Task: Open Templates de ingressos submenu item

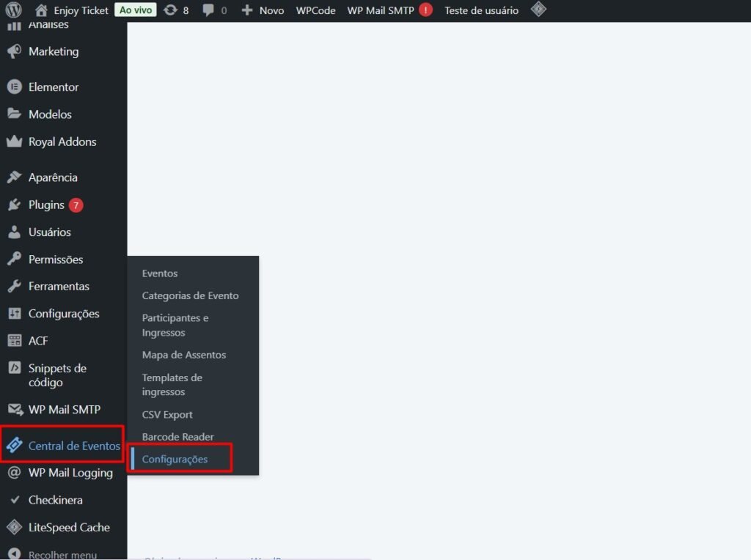Action: tap(172, 385)
